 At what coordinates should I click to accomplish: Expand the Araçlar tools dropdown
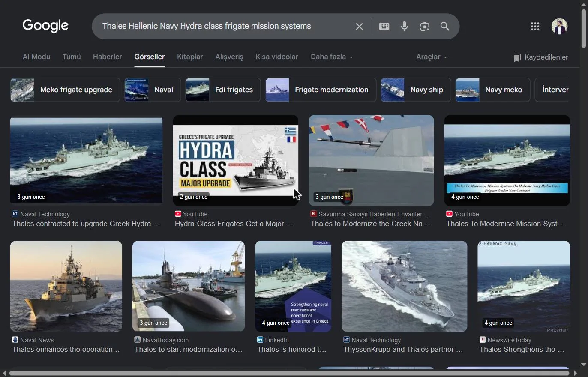click(x=432, y=57)
